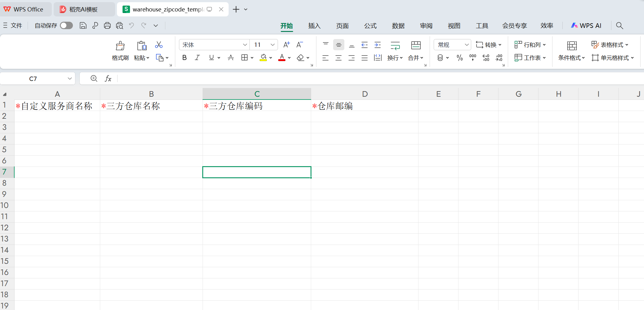Click the italic formatting icon
This screenshot has height=310, width=644.
197,58
